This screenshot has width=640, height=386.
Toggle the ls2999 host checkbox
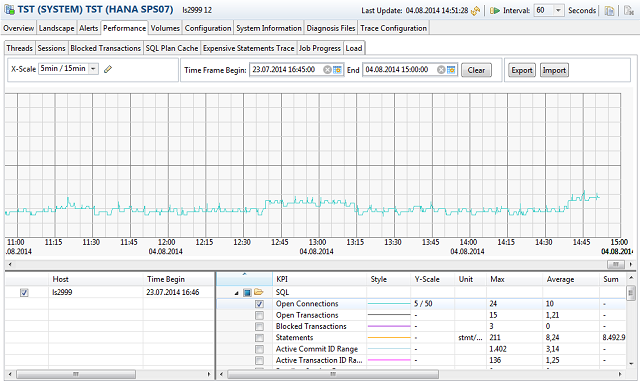(24, 293)
